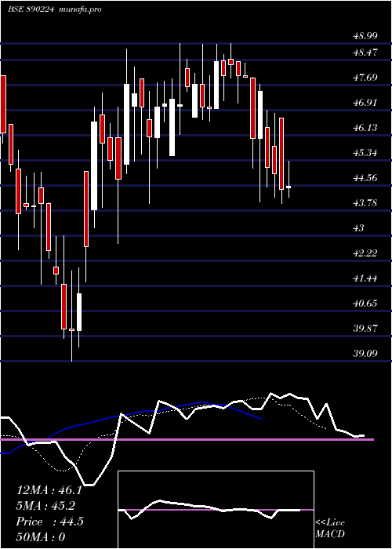The height and width of the screenshot is (549, 392).
Task: Click the 44.56 price level label
Action: pyautogui.click(x=365, y=178)
